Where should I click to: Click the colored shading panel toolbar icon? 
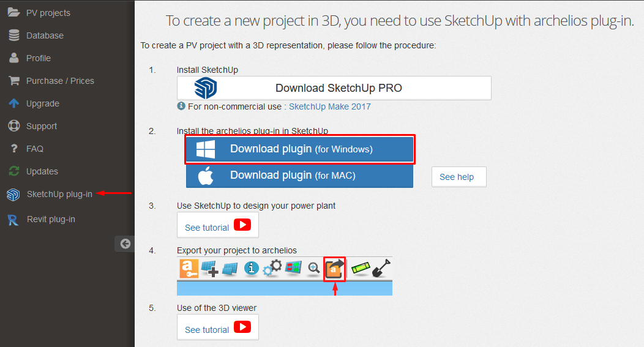tap(294, 268)
